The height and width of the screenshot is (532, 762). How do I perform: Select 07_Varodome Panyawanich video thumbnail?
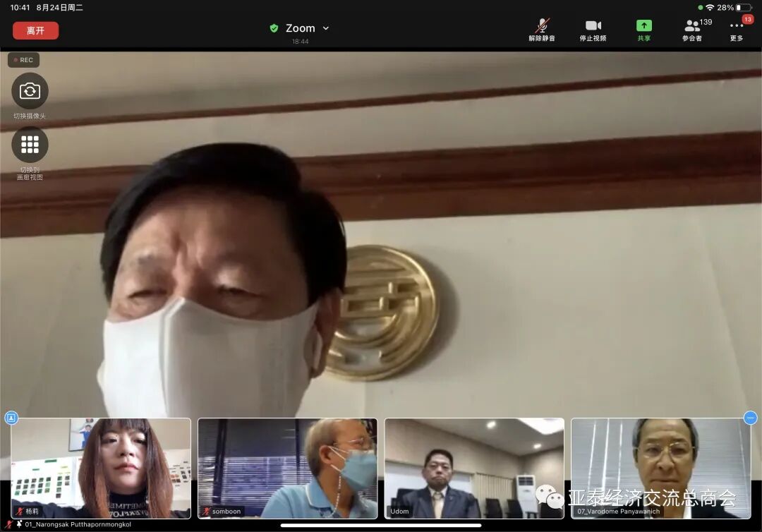coord(661,468)
